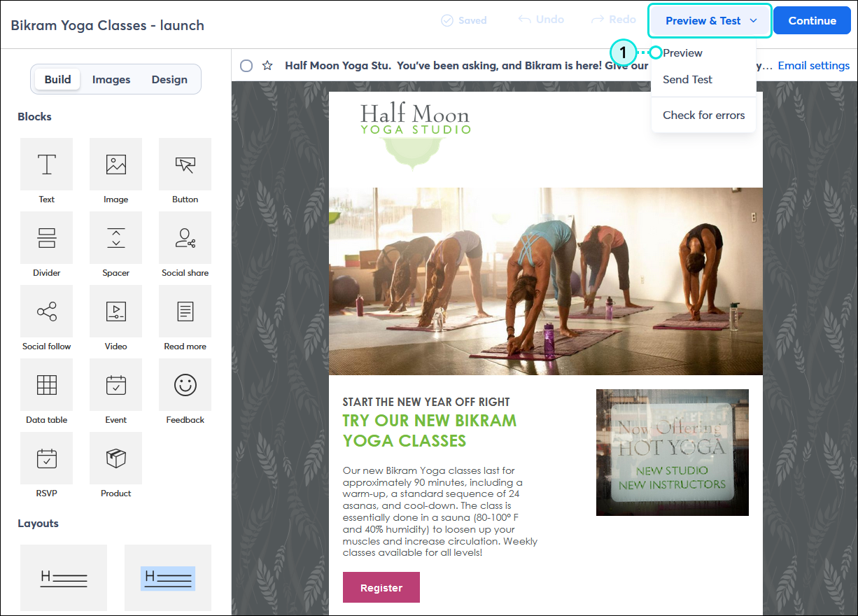
Task: Click the Register button in the email
Action: pyautogui.click(x=381, y=587)
